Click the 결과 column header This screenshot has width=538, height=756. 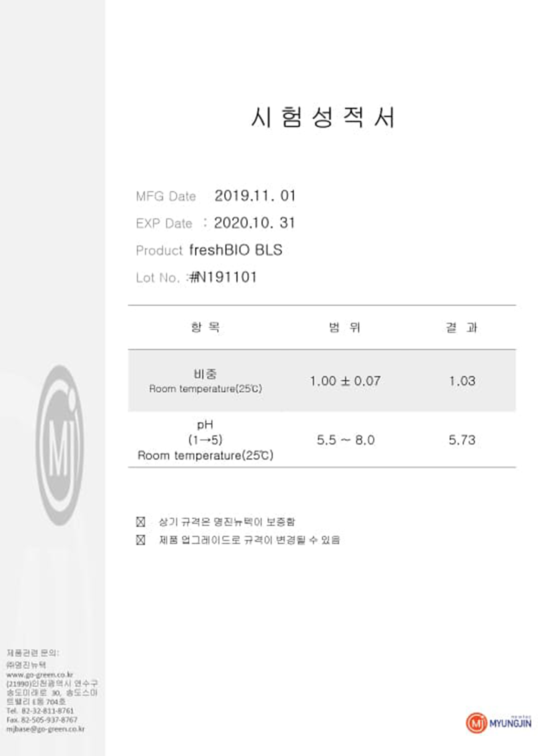(462, 327)
